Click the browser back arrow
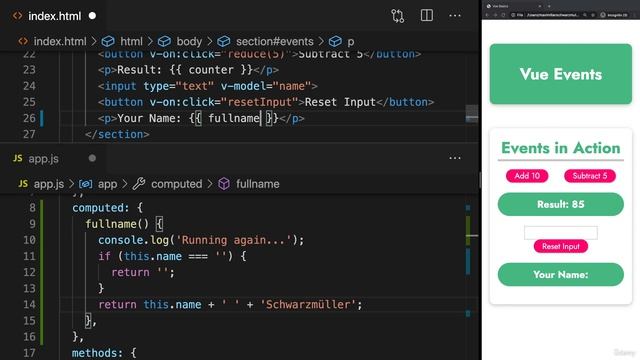 coord(487,15)
